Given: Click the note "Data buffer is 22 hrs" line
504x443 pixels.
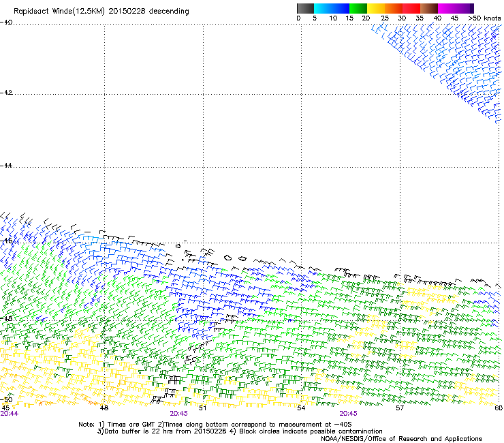Looking at the screenshot, I should [240, 431].
